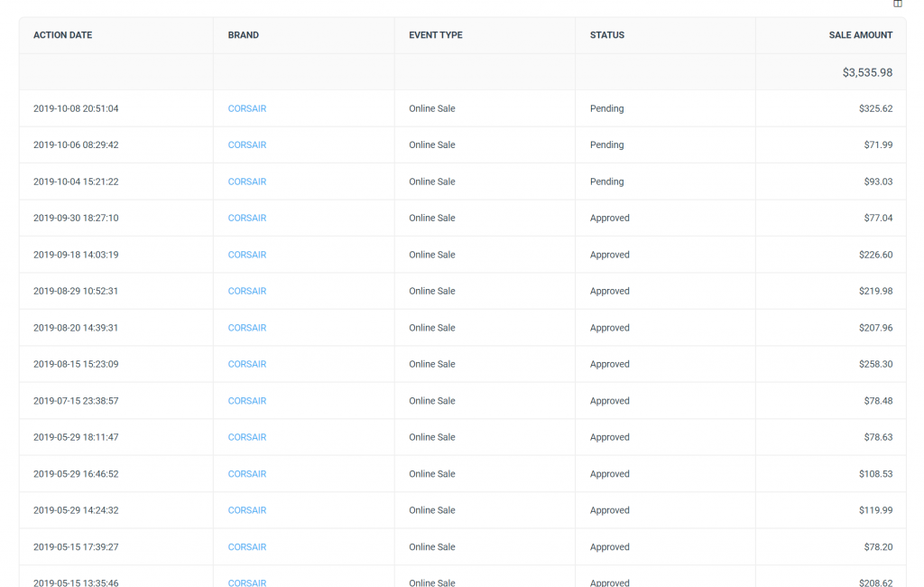Click Approved status in the $226.60 row
The width and height of the screenshot is (924, 587).
tap(610, 255)
